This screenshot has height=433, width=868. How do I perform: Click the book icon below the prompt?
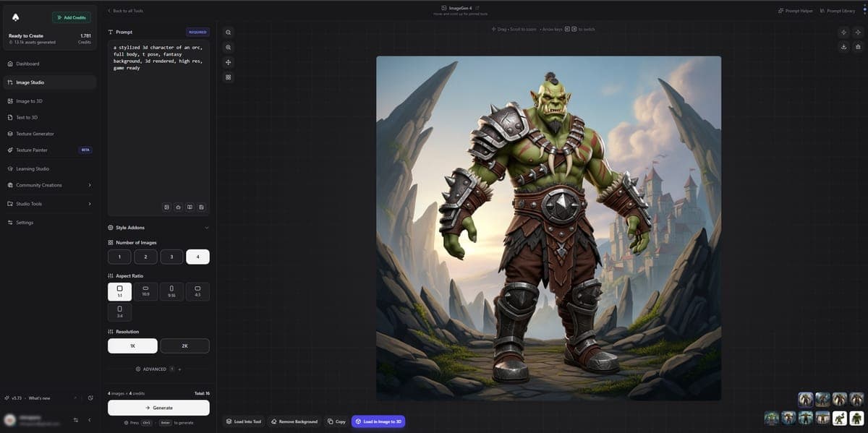[x=190, y=207]
